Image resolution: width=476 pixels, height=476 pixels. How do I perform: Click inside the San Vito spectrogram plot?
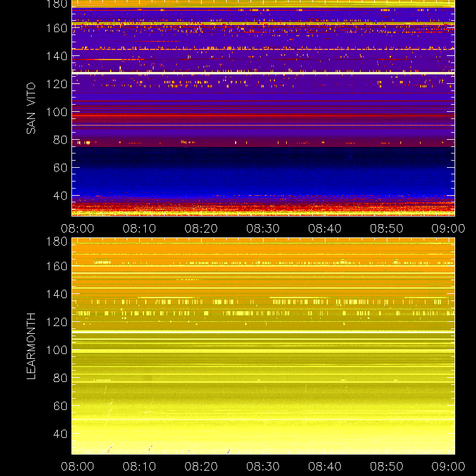tap(263, 108)
